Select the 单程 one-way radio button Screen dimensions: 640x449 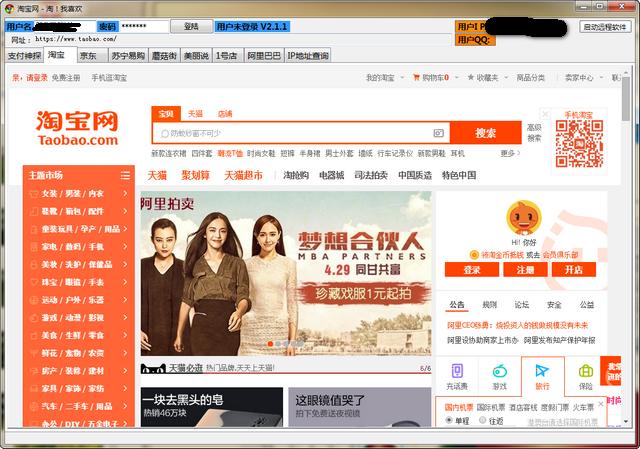[x=449, y=420]
